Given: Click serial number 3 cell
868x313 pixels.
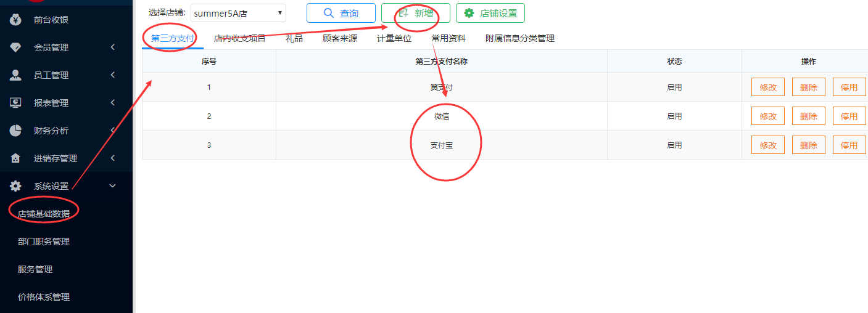Looking at the screenshot, I should [209, 145].
